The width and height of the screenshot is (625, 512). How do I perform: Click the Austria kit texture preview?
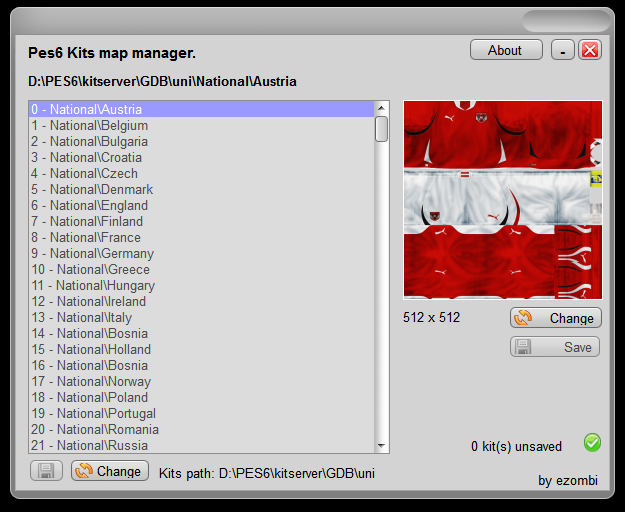[x=503, y=200]
